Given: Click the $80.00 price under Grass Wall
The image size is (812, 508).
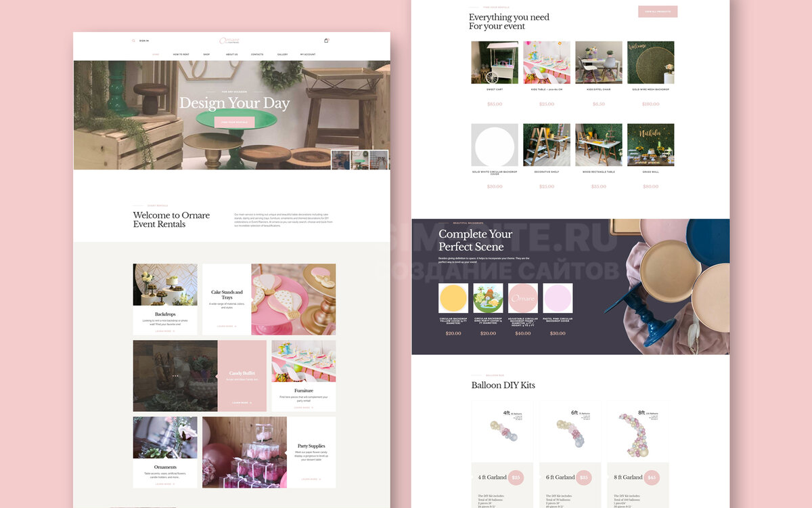Looking at the screenshot, I should point(650,186).
